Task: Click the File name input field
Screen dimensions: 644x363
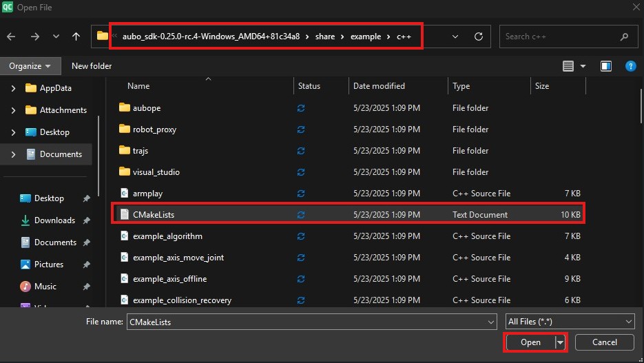Action: click(312, 322)
